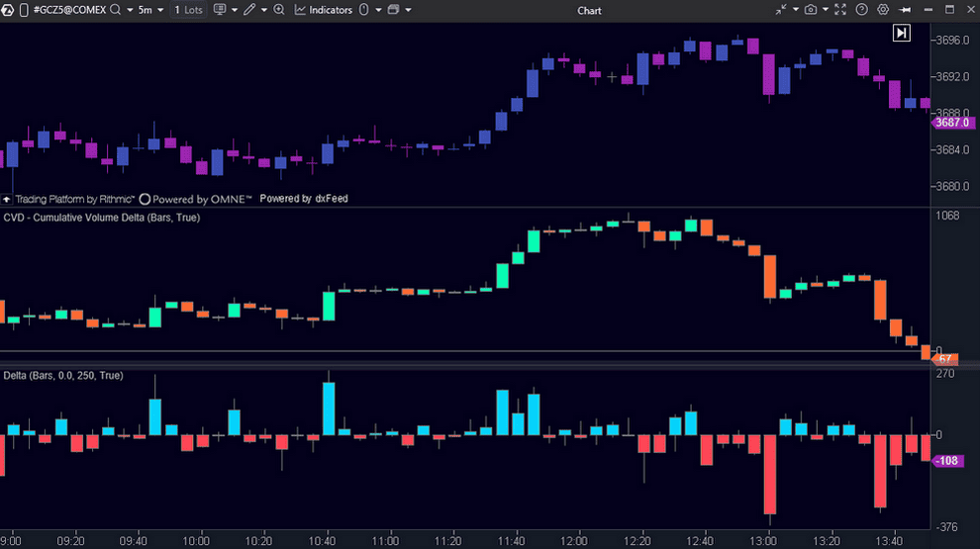Click the zoom-in magnifier icon
Viewport: 980px width, 549px height.
279,10
